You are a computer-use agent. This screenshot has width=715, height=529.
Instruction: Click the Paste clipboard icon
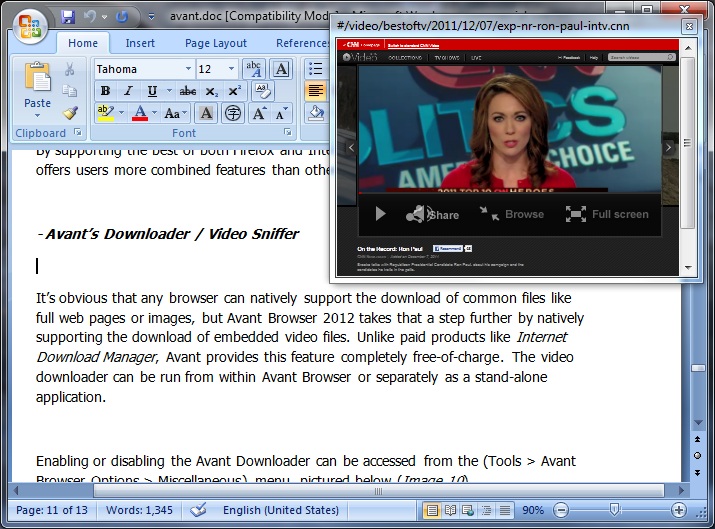tap(37, 78)
